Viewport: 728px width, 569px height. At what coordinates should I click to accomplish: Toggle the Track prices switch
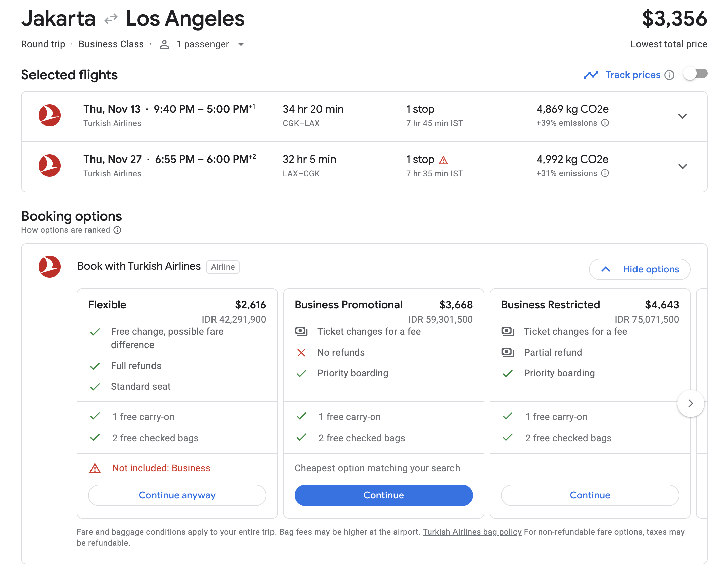click(695, 74)
